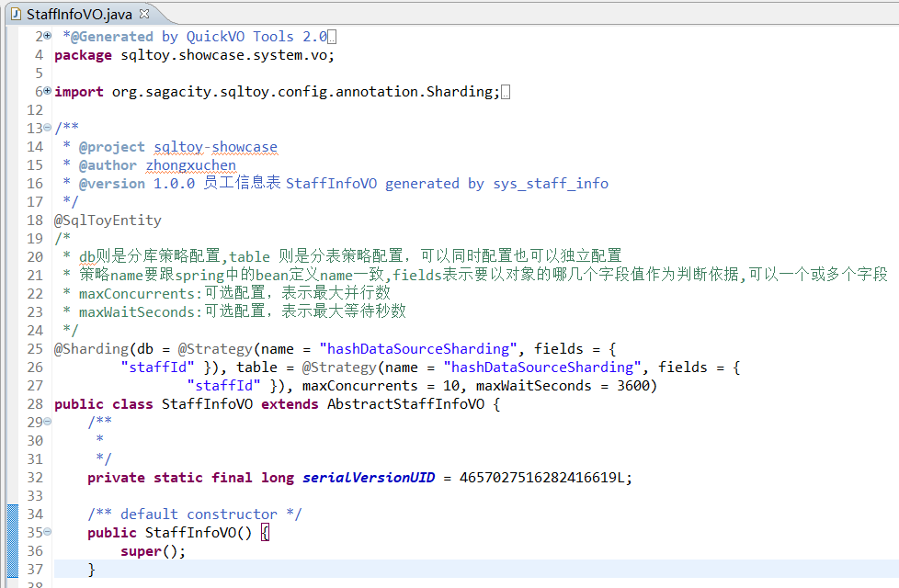Click the '@Sharding' annotation on line 25
Screen dimensions: 899x588
click(91, 349)
